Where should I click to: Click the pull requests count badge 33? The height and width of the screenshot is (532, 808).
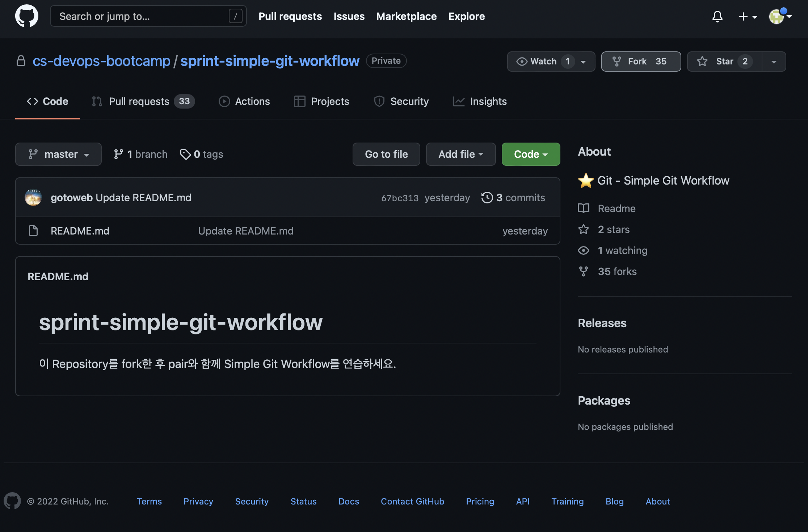coord(184,101)
